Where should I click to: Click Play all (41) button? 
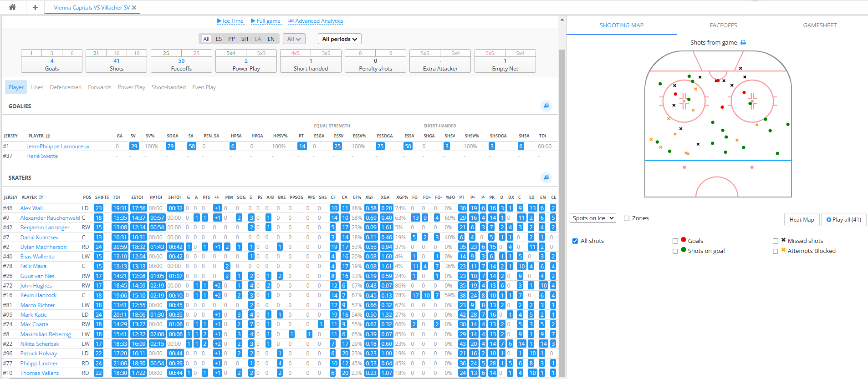click(843, 220)
